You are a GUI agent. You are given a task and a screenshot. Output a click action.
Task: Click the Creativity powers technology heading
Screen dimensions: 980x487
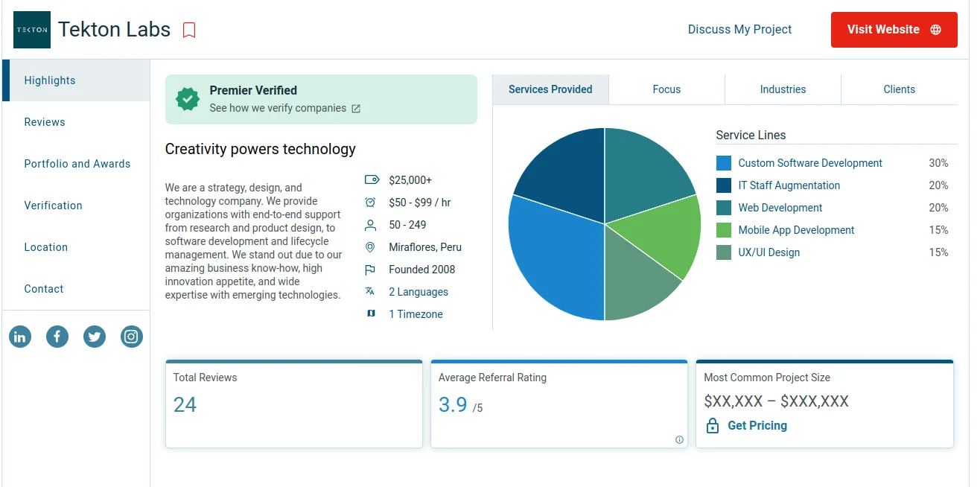click(x=261, y=149)
